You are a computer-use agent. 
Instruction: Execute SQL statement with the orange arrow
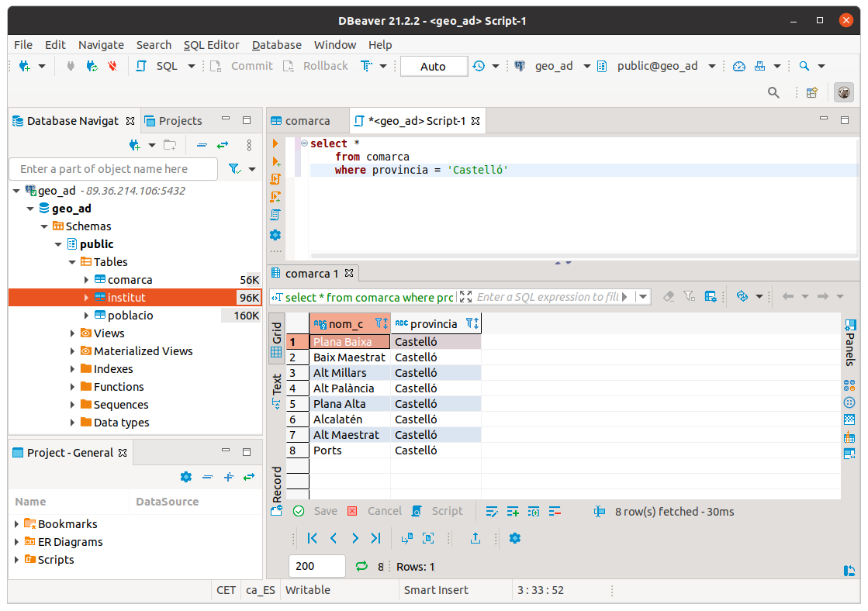coord(275,143)
